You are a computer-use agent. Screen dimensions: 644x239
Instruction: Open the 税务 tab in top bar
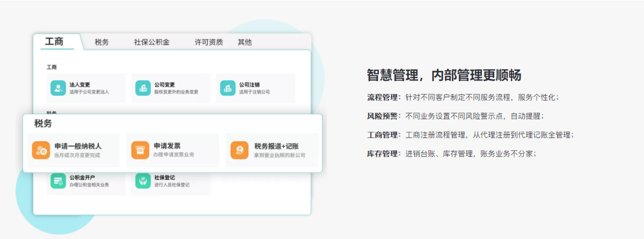[x=101, y=42]
